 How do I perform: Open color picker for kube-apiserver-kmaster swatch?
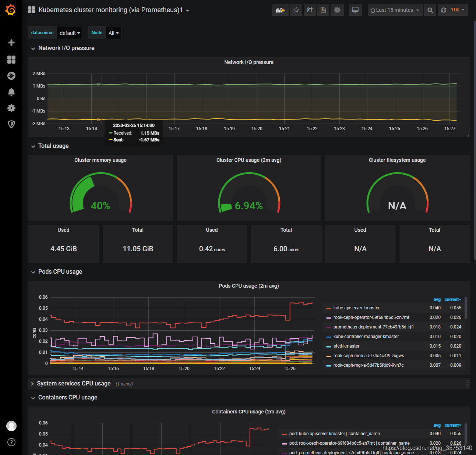pos(329,308)
